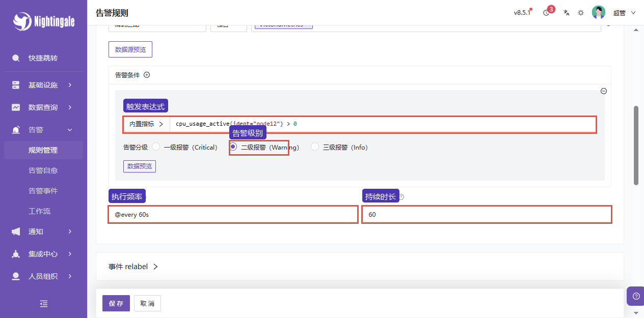Click the duration field showing 60
Image resolution: width=644 pixels, height=318 pixels.
[487, 214]
